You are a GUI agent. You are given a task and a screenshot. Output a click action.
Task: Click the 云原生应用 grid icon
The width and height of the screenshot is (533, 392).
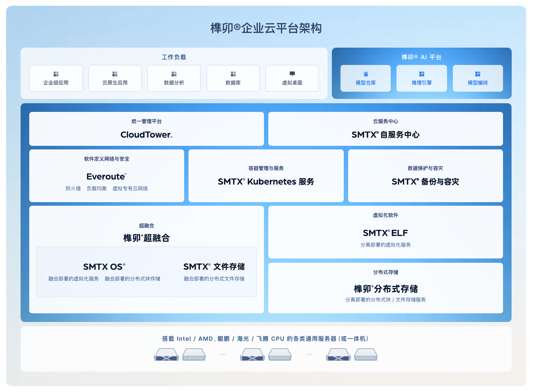[x=115, y=74]
